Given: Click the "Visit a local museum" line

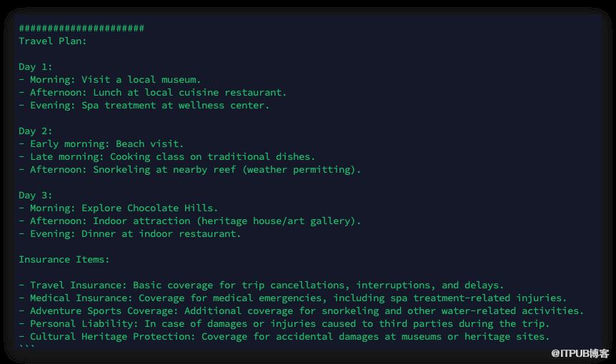Looking at the screenshot, I should [110, 79].
